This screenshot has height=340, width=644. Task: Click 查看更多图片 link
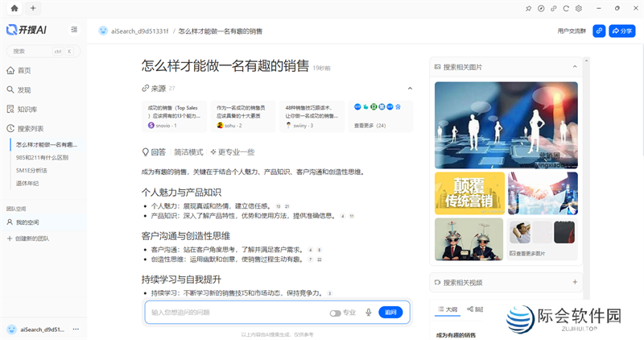pos(527,254)
